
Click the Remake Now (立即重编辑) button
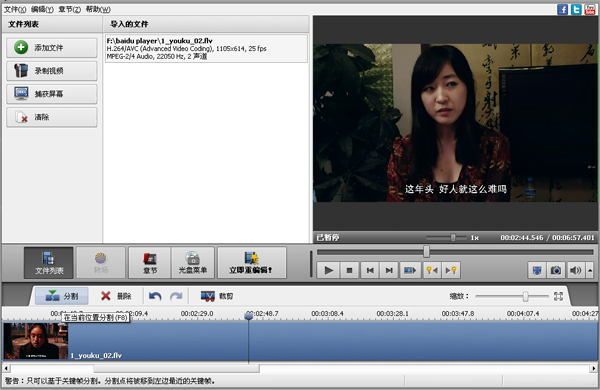[251, 263]
